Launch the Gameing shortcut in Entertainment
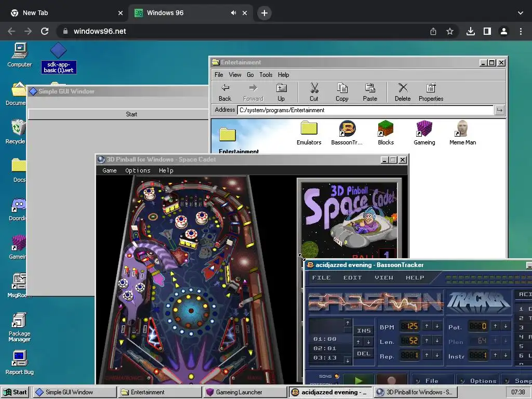532x399 pixels. pyautogui.click(x=424, y=133)
